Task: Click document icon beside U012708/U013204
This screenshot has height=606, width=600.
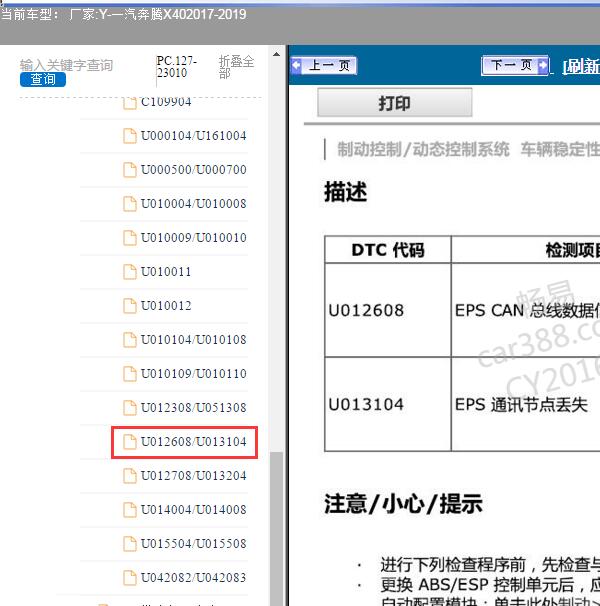Action: pos(130,476)
